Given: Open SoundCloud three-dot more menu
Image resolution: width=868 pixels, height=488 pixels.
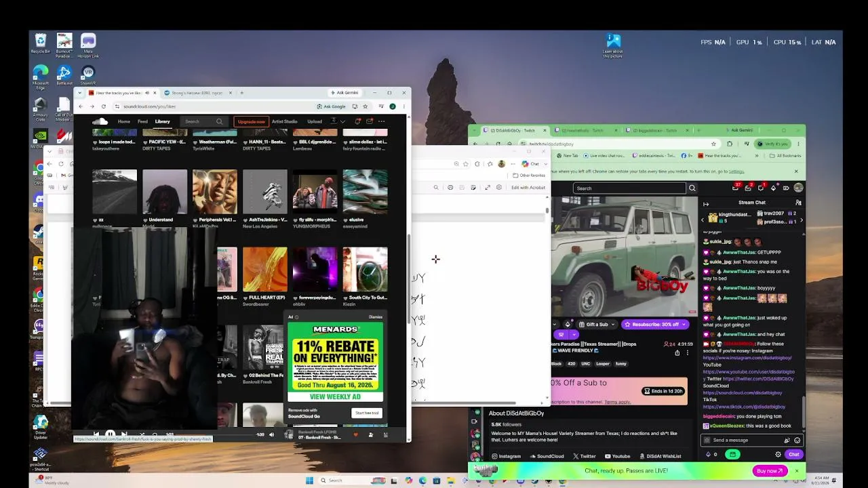Looking at the screenshot, I should [x=381, y=121].
